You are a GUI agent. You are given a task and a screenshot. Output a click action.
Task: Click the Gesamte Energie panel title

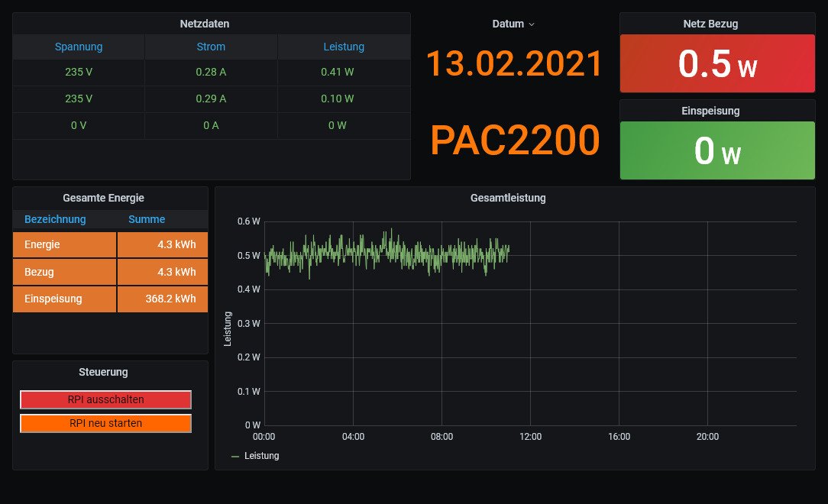click(103, 198)
